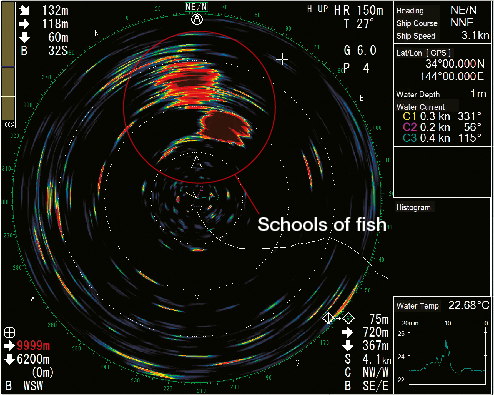Click the horizontal range arrow beside 118m
Screen dimensions: 494x395
(24, 24)
